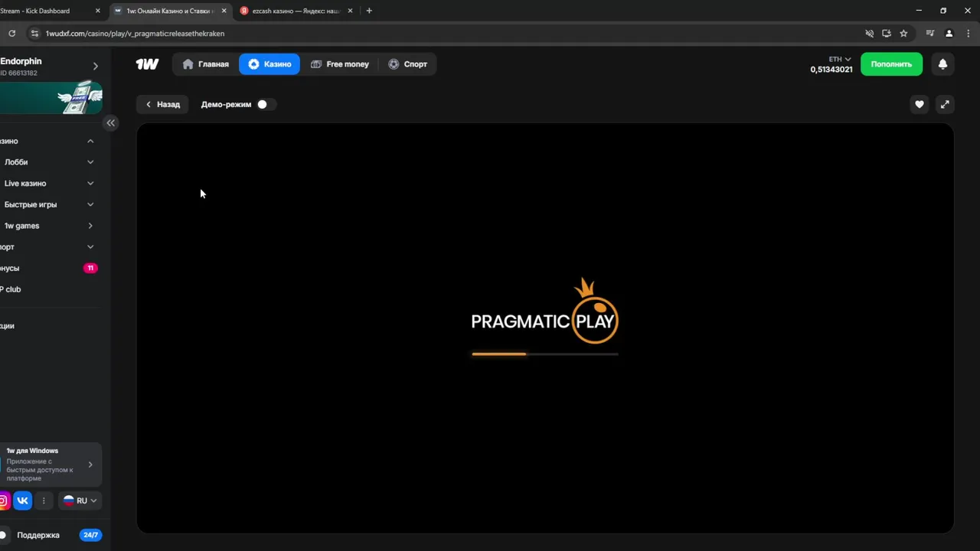Expand the Live казино submenu
The height and width of the screenshot is (551, 980).
tap(90, 184)
